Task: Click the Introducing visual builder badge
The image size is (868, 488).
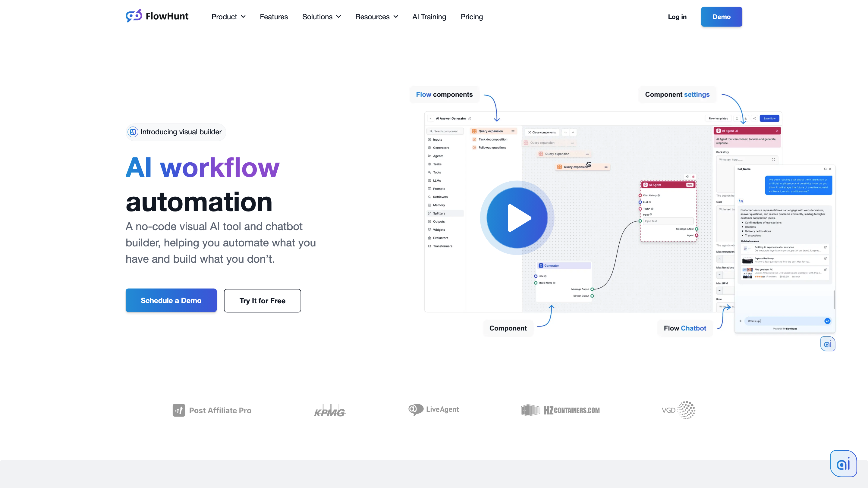Action: 175,132
